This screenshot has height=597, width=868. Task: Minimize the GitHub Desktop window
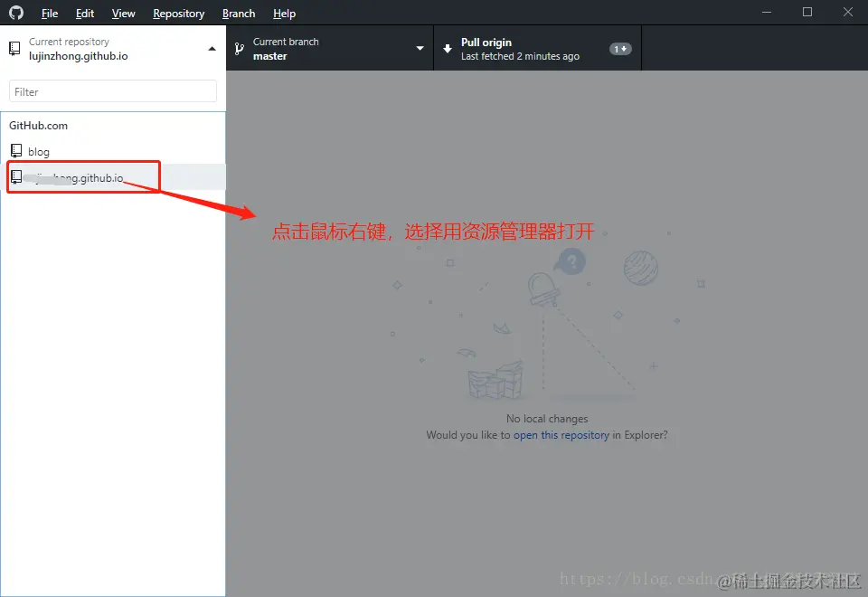coord(767,12)
